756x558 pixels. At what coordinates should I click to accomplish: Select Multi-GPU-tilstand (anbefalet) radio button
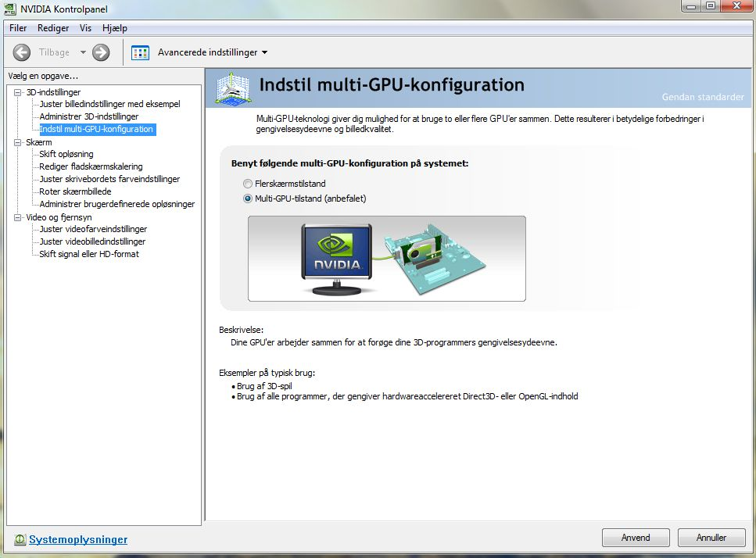coord(248,199)
